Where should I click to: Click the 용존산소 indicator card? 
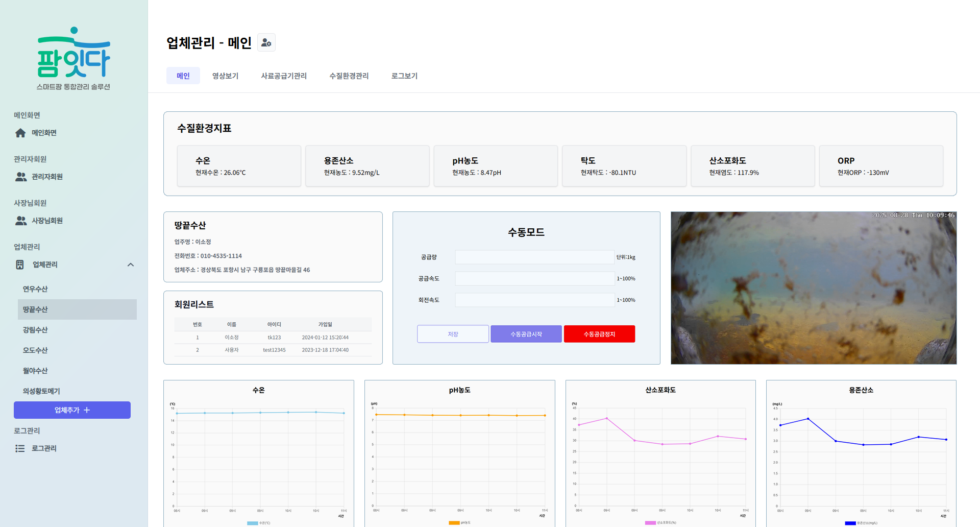pyautogui.click(x=367, y=166)
